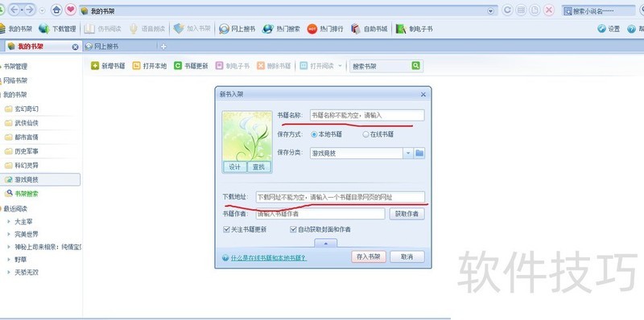Add a new tab with plus icon

pos(163,47)
